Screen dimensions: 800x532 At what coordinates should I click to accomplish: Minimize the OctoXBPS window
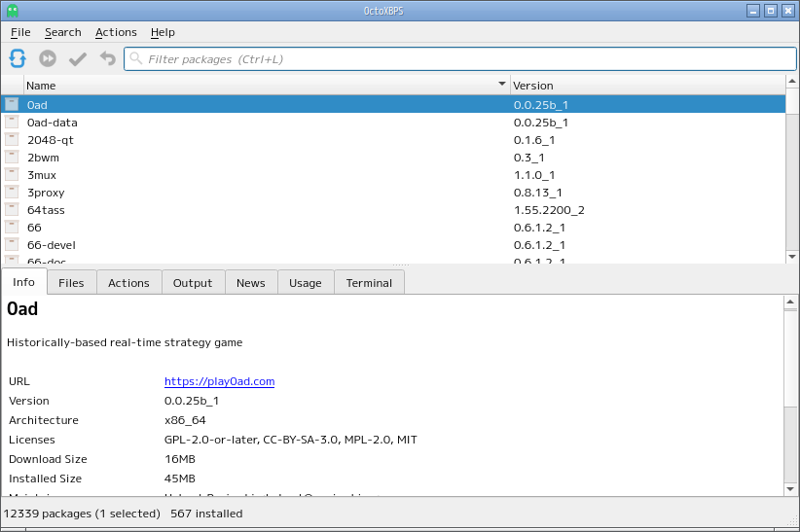pyautogui.click(x=753, y=10)
